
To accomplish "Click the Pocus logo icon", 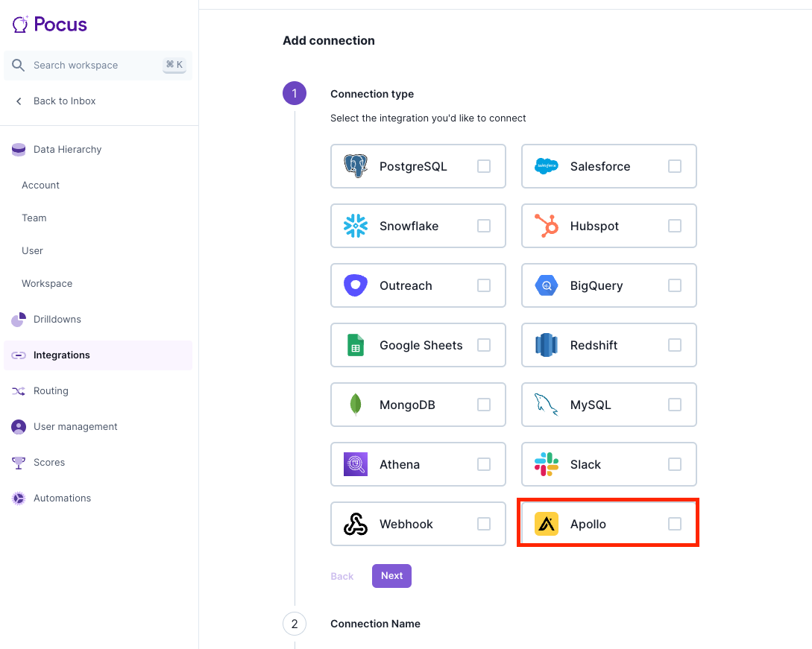I will point(20,25).
